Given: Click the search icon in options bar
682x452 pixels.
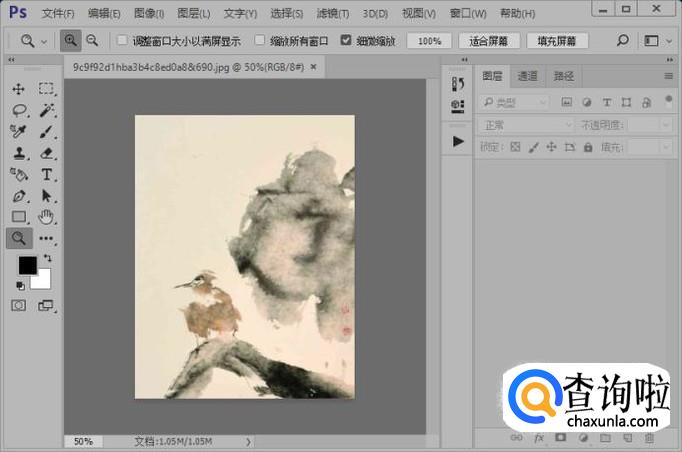Looking at the screenshot, I should click(x=622, y=41).
